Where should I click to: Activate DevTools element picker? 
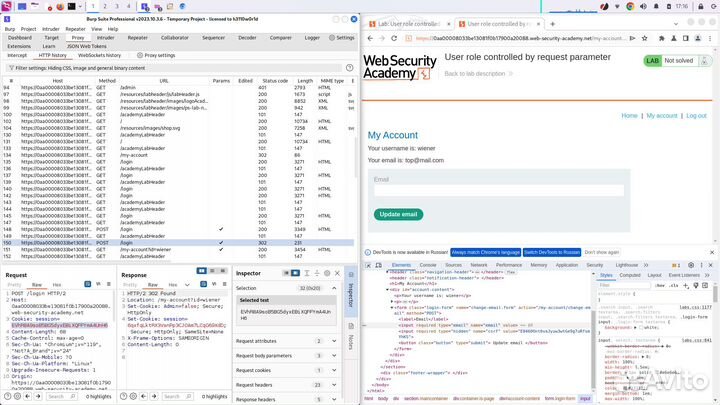(368, 265)
